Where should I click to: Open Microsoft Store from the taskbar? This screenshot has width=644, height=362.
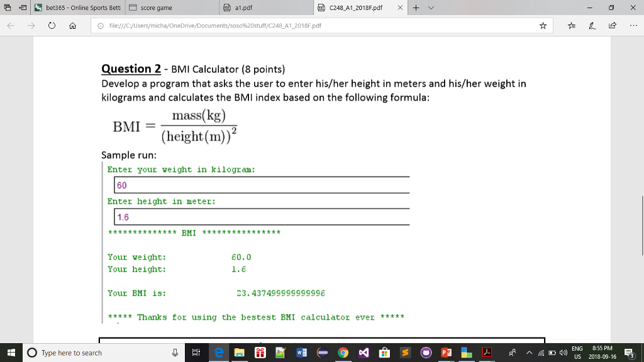tap(384, 353)
